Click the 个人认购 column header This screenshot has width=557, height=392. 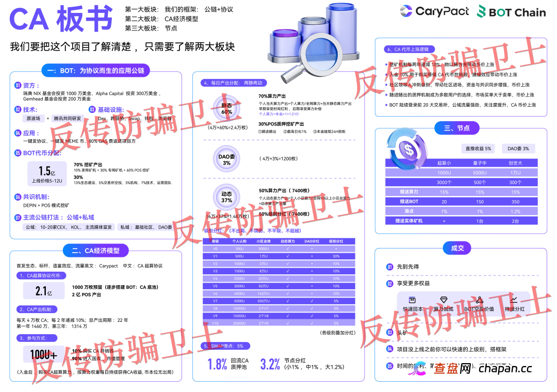tap(239, 241)
